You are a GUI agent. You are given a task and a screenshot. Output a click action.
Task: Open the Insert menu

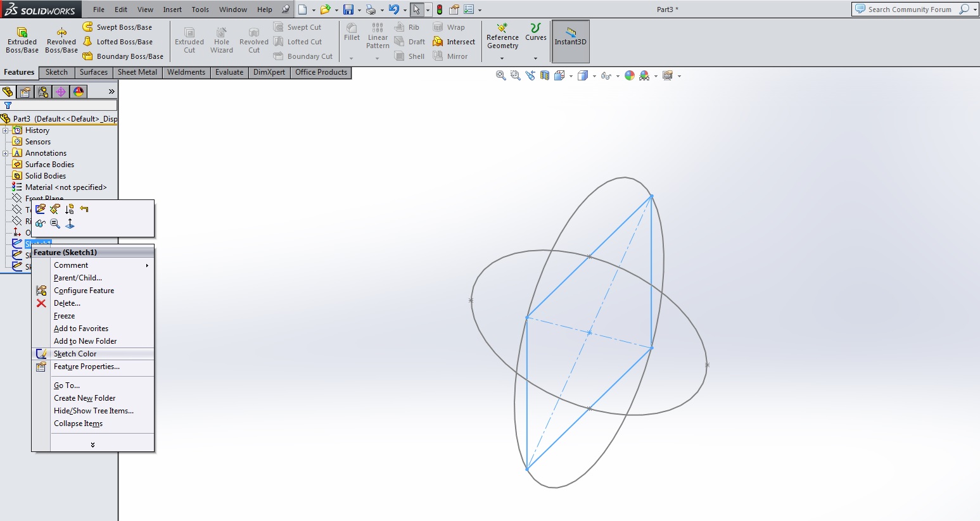pyautogui.click(x=172, y=9)
